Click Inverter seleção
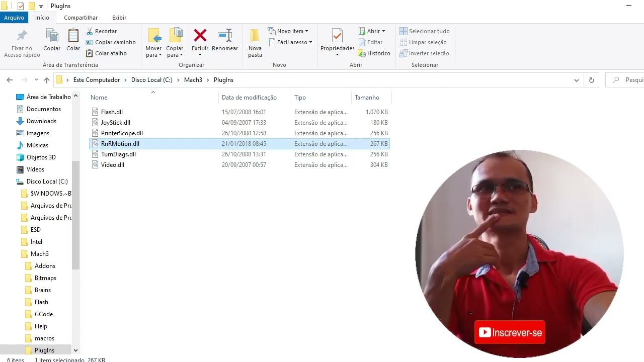644x362 pixels. pos(424,53)
